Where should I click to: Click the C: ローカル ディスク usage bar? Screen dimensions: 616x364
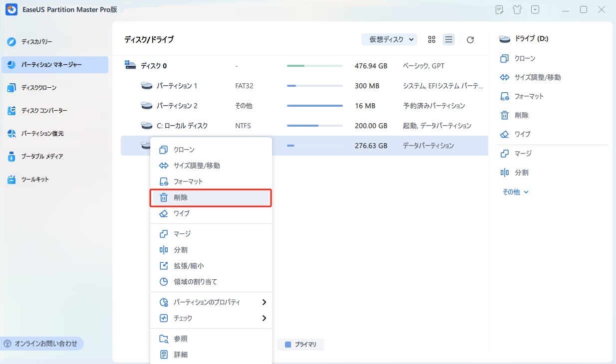tap(314, 126)
